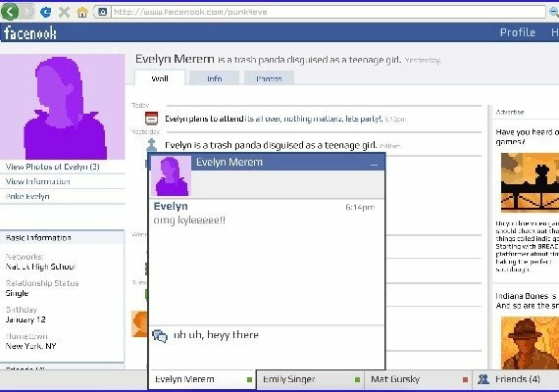Switch to the Wall tab
Viewport: 559px width, 392px height.
tap(160, 78)
